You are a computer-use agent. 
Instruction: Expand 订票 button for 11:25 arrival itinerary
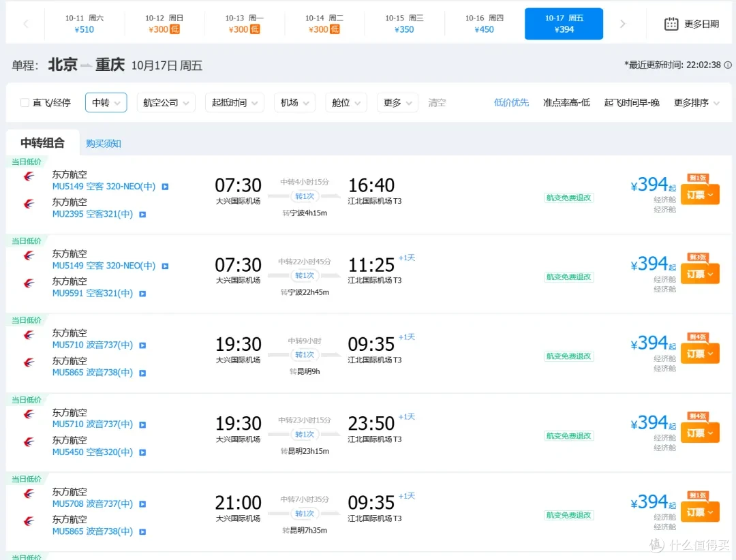coord(700,274)
